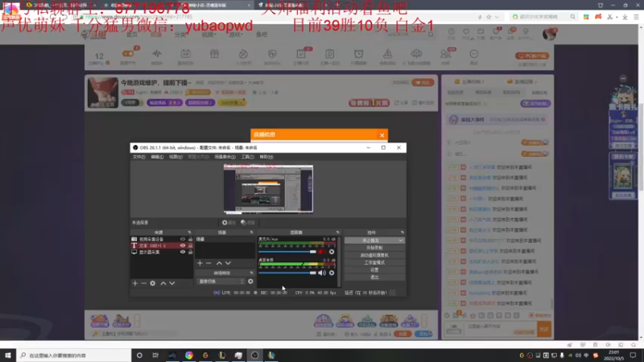Screen dimensions: 644x362
Task: Open viewing history clock icon in Douyu header
Action: point(452,31)
